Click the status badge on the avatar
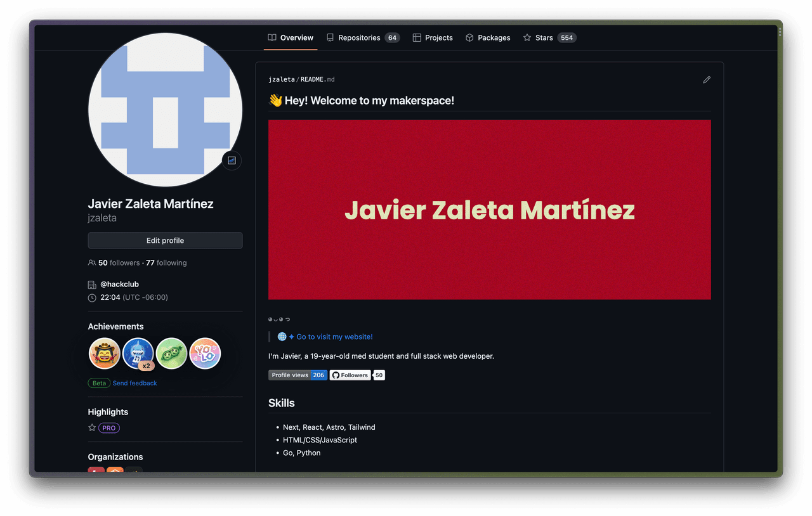This screenshot has height=516, width=812. click(x=232, y=160)
